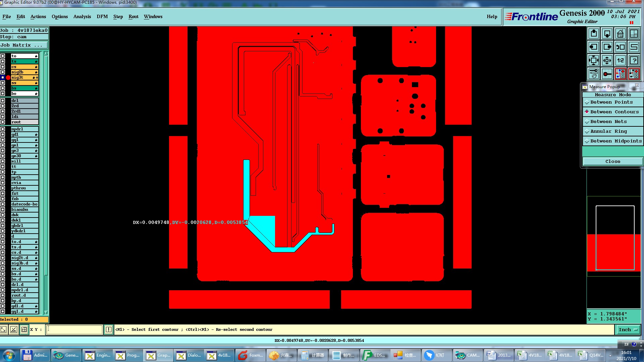644x362 pixels.
Task: Select the sig2t.d layer row
Action: pyautogui.click(x=24, y=258)
